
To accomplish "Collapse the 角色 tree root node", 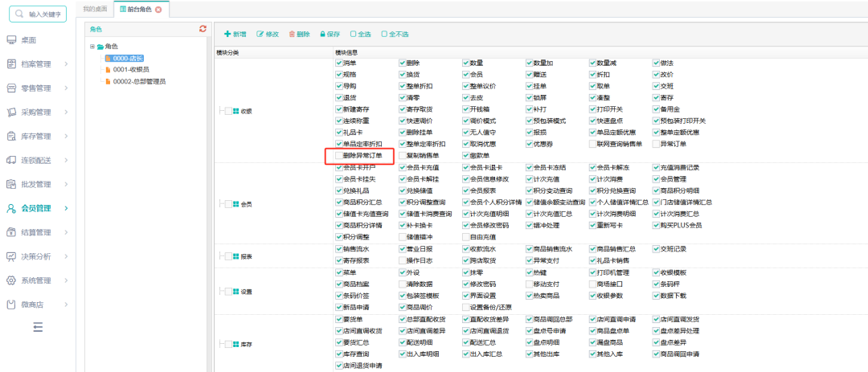I will click(x=92, y=47).
